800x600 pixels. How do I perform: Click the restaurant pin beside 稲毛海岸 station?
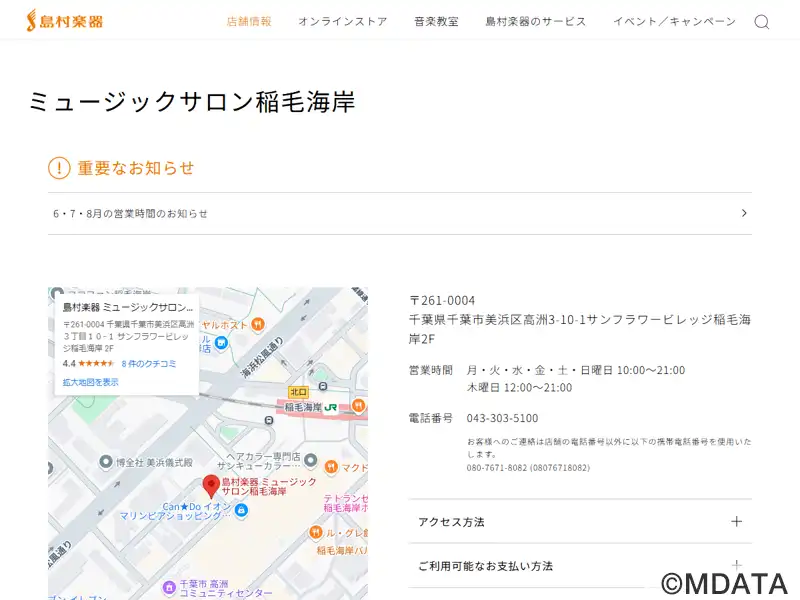359,406
